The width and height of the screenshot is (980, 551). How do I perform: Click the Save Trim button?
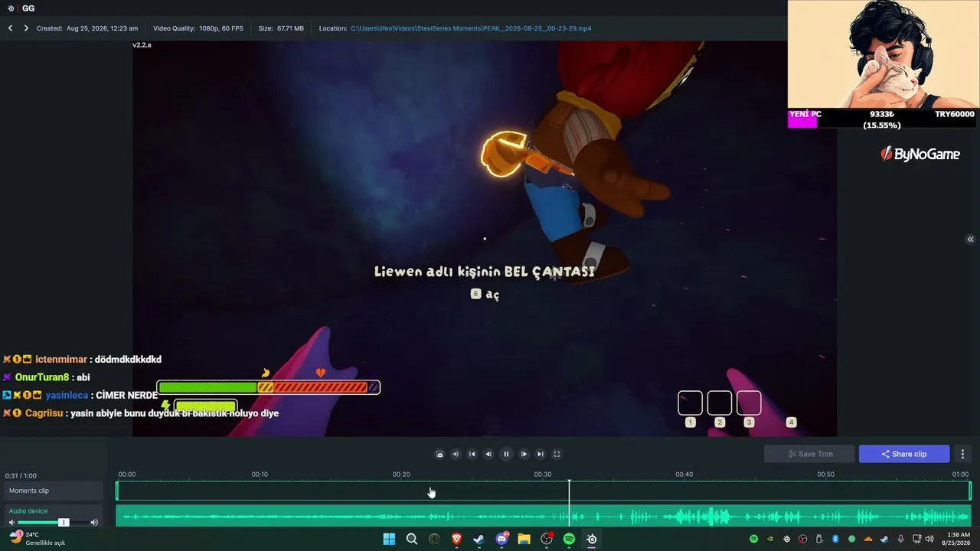(809, 454)
